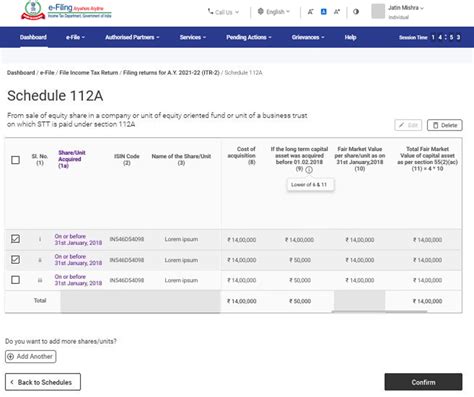474x397 pixels.
Task: Uncheck the checkbox for row i
Action: click(x=15, y=239)
